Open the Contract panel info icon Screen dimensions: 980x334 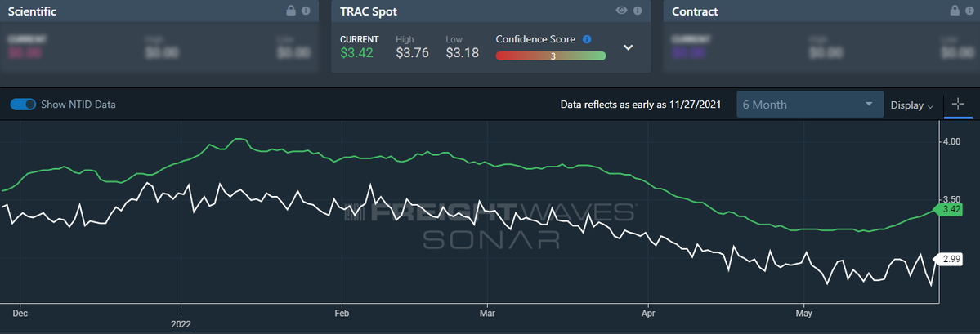pyautogui.click(x=969, y=11)
